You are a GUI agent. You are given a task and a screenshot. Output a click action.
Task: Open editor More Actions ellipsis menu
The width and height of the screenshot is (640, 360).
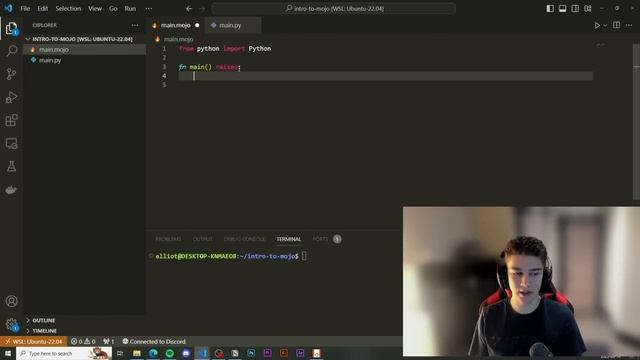pyautogui.click(x=629, y=25)
